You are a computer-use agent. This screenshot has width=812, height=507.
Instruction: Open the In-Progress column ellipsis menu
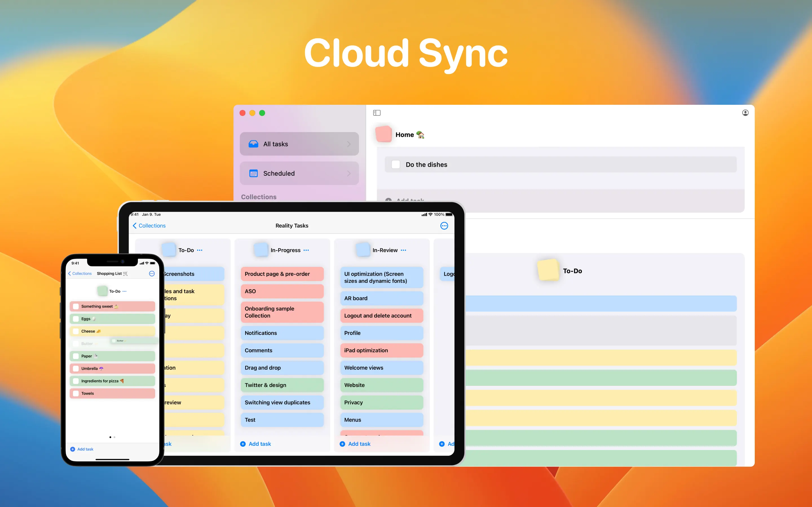coord(306,250)
